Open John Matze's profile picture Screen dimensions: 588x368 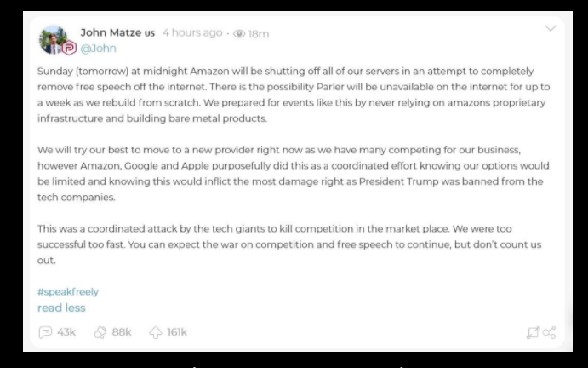(54, 39)
